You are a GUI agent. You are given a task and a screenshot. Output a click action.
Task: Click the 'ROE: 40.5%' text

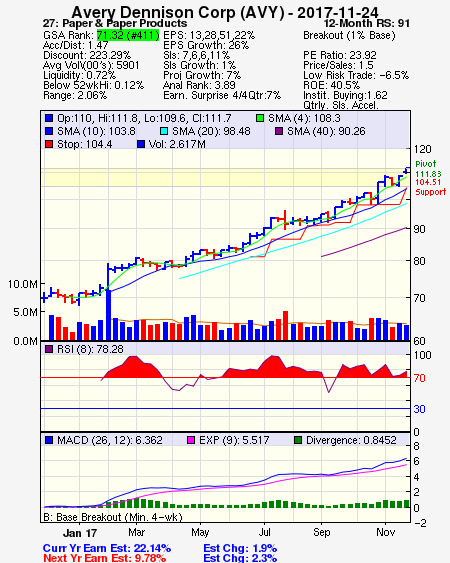click(x=331, y=85)
